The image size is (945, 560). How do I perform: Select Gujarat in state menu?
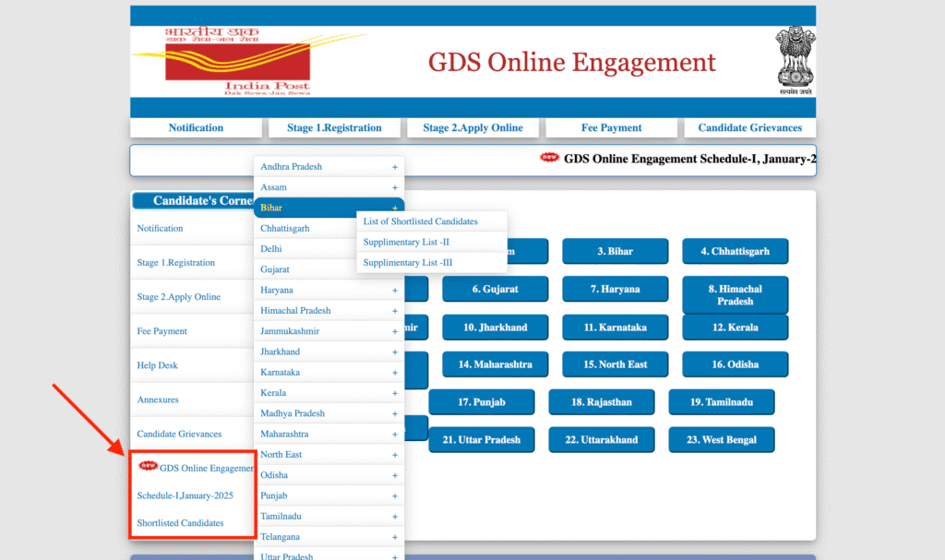point(305,269)
